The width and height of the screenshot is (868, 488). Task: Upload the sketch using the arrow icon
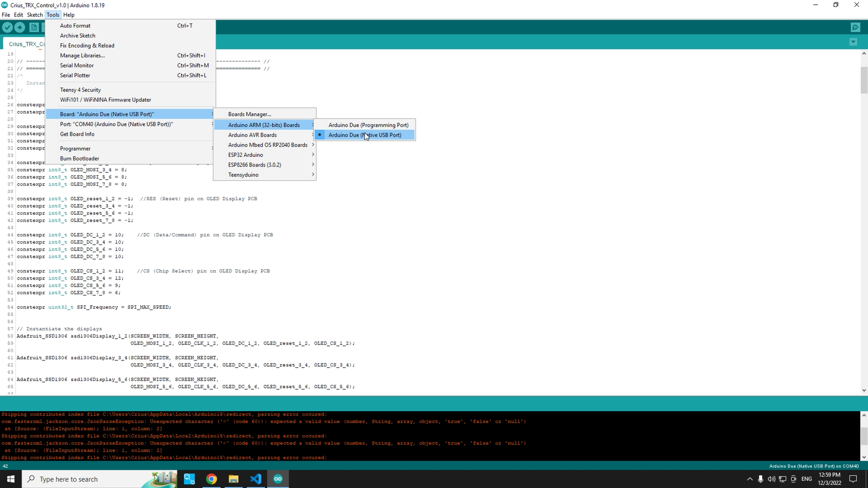coord(19,27)
